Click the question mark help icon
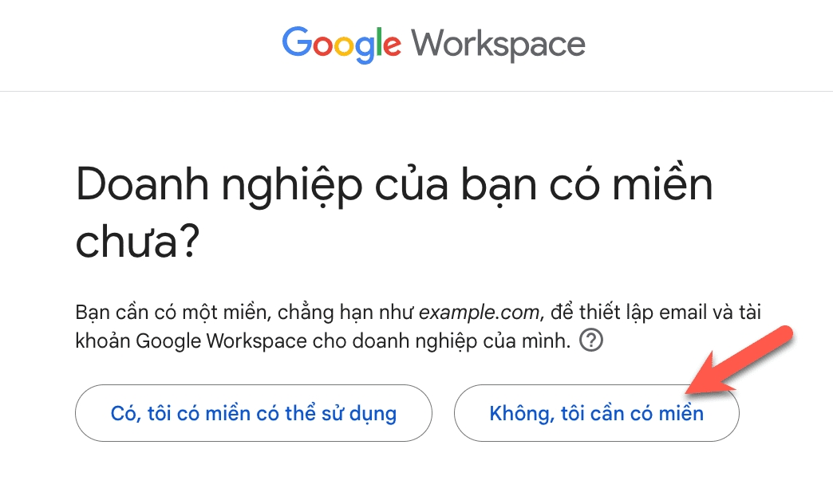 pyautogui.click(x=591, y=341)
